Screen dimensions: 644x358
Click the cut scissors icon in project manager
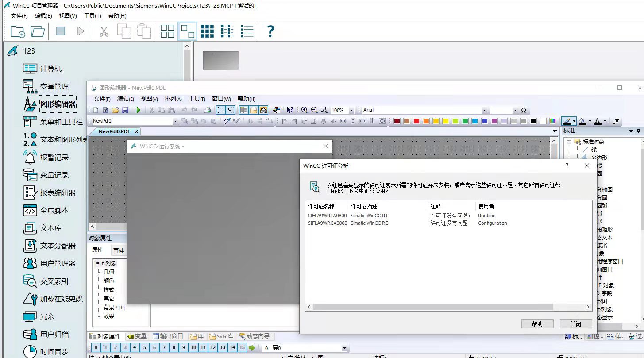104,31
